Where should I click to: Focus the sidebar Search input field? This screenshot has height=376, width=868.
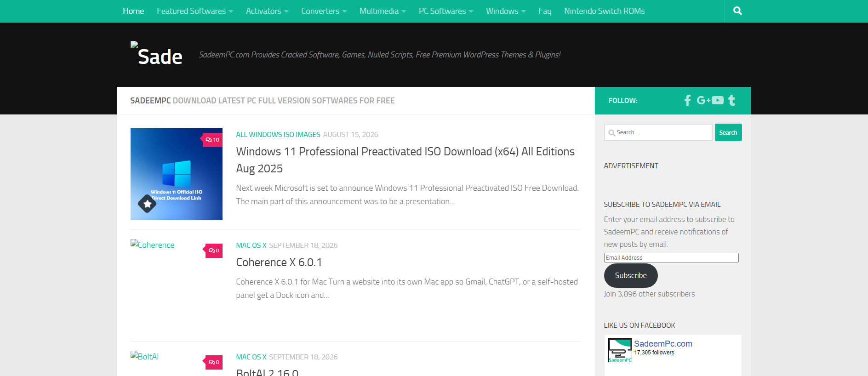[658, 132]
